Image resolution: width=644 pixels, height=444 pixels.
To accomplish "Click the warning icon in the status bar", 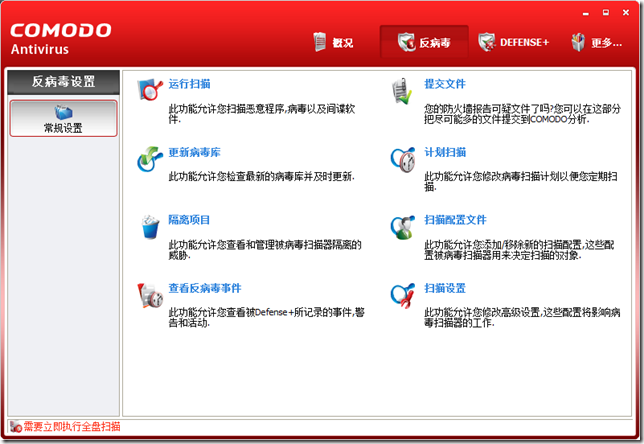I will (16, 427).
